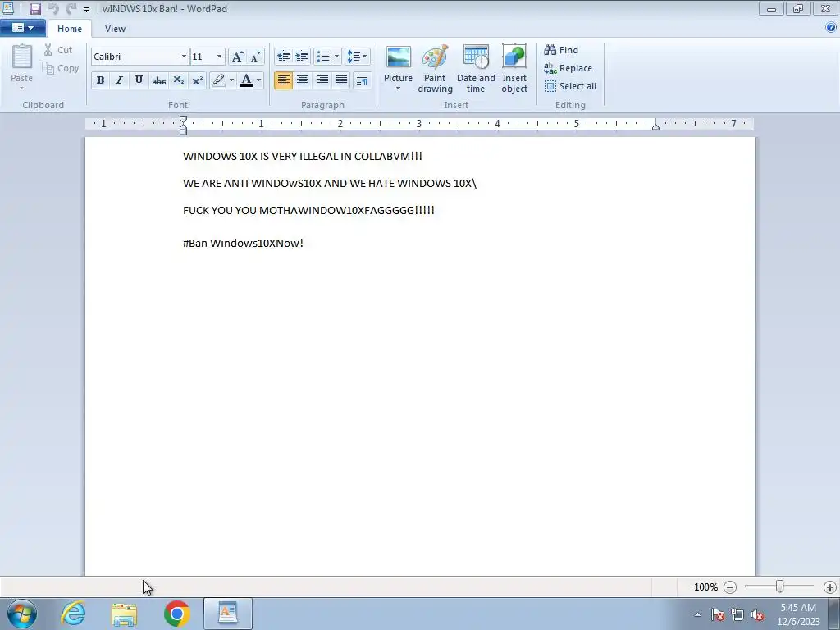Expand the font size dropdown arrow

[219, 57]
